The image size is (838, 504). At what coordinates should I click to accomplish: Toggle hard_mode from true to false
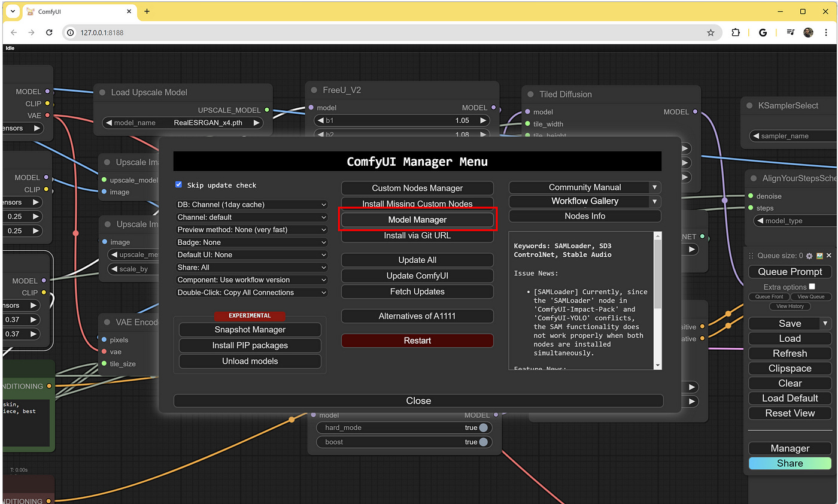coord(482,427)
